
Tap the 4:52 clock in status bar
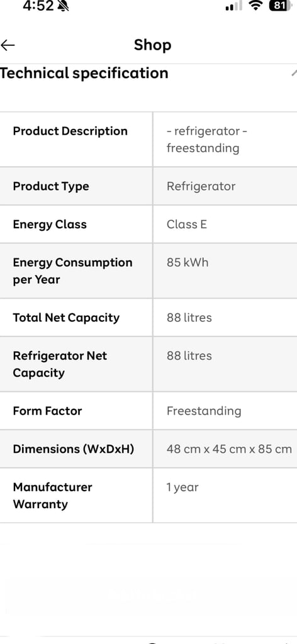[38, 6]
